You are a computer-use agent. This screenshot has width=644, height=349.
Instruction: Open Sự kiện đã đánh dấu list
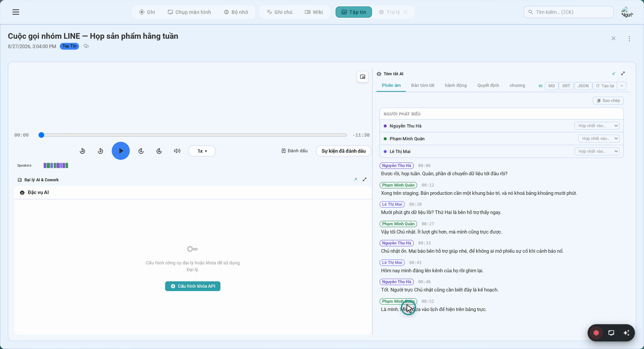tap(343, 151)
